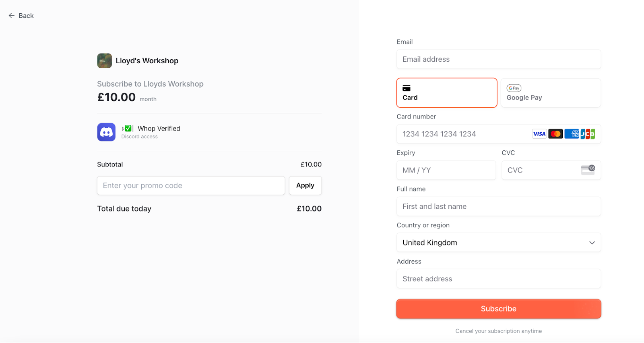Click the green checkmark verified icon
The image size is (644, 343).
pos(128,129)
